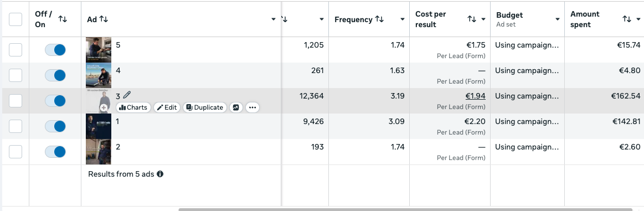
Task: Open the Ad column dropdown arrow
Action: (274, 19)
